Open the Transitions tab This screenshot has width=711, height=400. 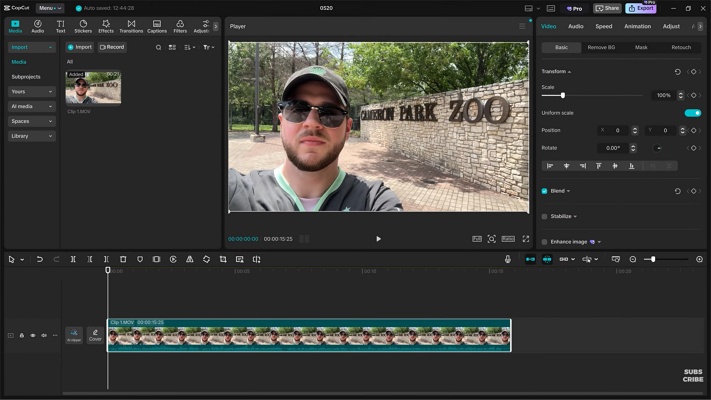(131, 26)
